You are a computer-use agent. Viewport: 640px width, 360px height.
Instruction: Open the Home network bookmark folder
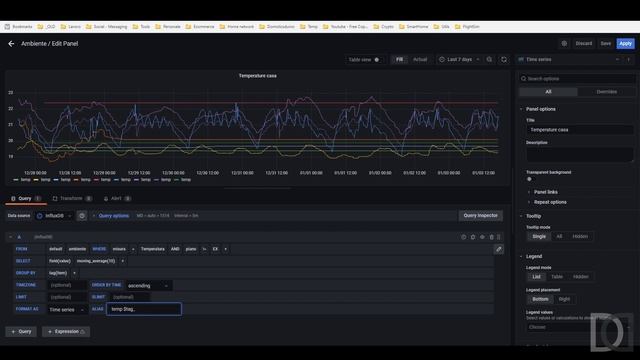[237, 27]
